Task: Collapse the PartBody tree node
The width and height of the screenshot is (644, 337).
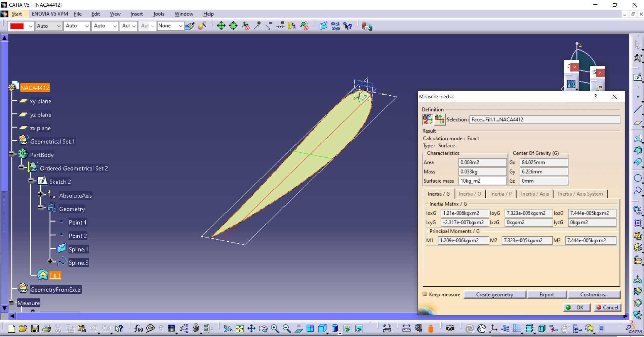Action: (12, 154)
